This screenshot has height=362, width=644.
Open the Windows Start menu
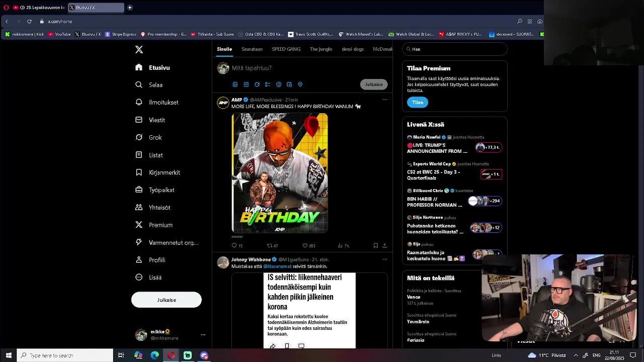coord(8,355)
